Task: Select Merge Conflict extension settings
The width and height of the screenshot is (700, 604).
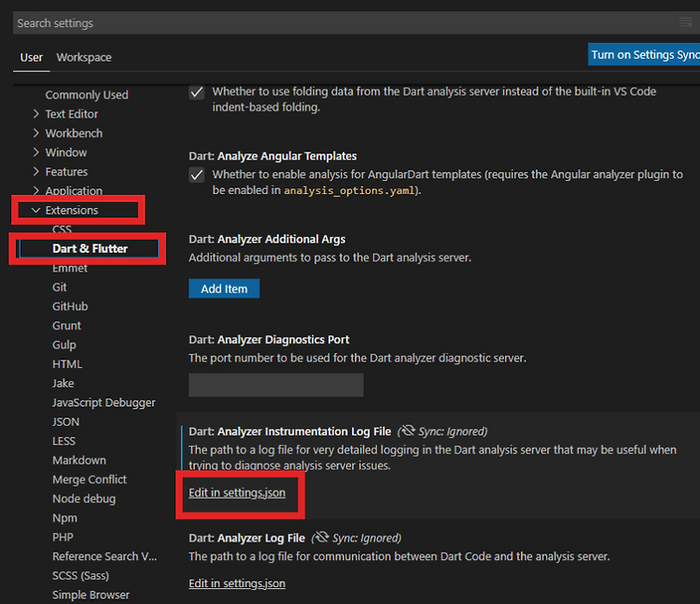Action: [90, 480]
